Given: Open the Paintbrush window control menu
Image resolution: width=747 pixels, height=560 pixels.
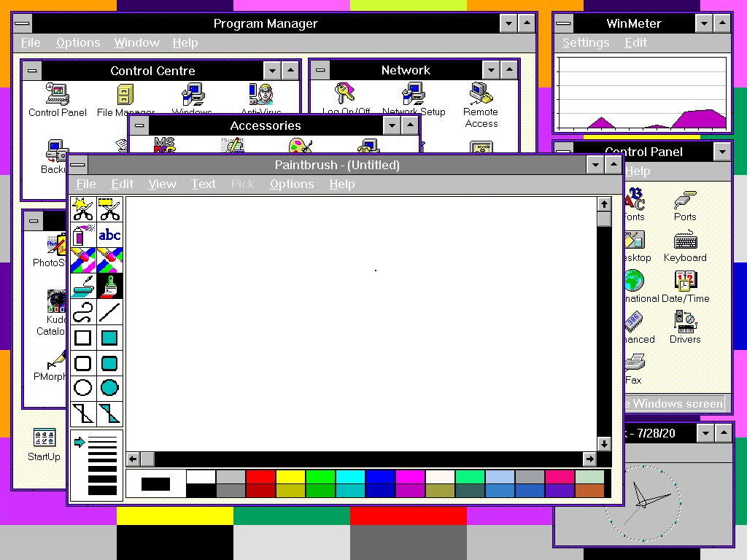Looking at the screenshot, I should tap(78, 165).
